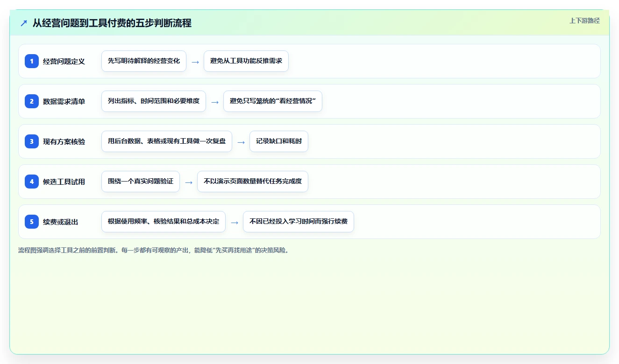Viewport: 619px width, 364px height.
Task: Click the step label 续费或退出
Action: [x=61, y=222]
